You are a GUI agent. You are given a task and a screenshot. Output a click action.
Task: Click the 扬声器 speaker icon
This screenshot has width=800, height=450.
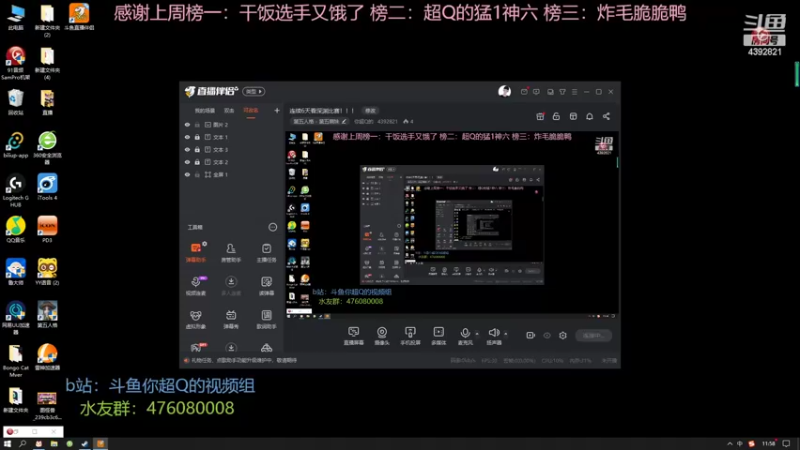point(493,333)
